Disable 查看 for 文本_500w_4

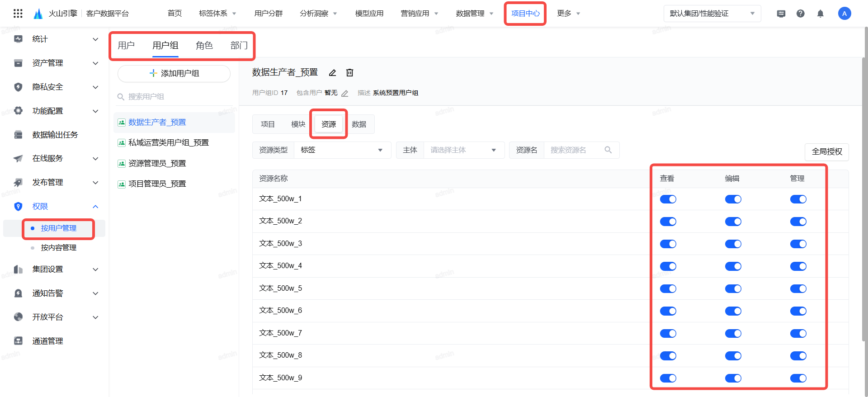point(668,266)
